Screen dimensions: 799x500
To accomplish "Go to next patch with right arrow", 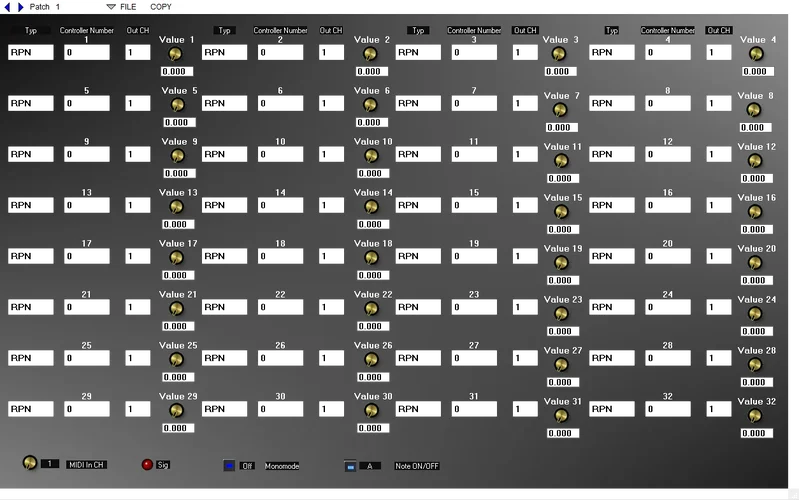I will (20, 7).
